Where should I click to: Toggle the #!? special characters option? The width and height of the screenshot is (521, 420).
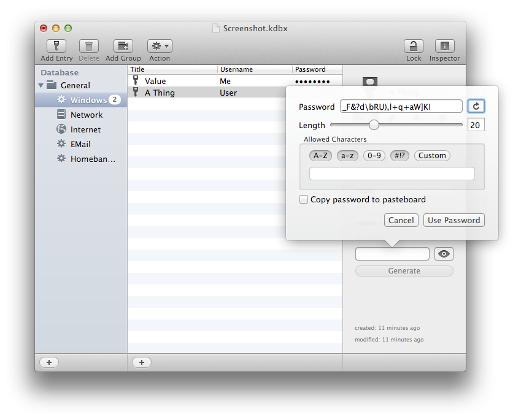point(399,156)
